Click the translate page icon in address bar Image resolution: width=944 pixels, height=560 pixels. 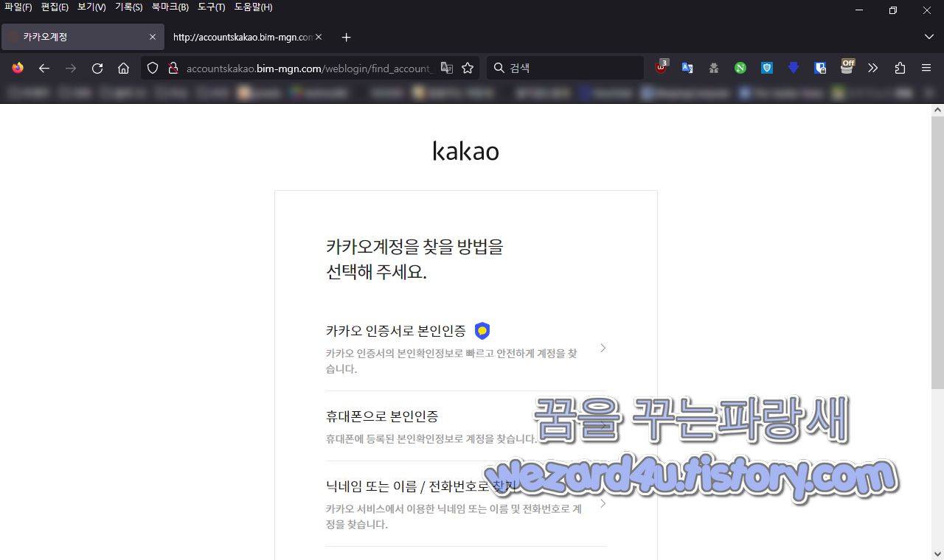pyautogui.click(x=446, y=68)
